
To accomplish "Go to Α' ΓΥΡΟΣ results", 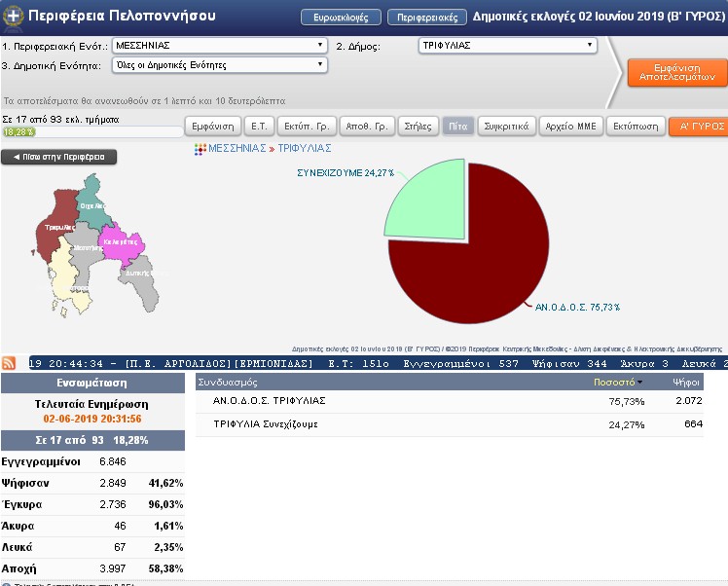I will [x=699, y=127].
